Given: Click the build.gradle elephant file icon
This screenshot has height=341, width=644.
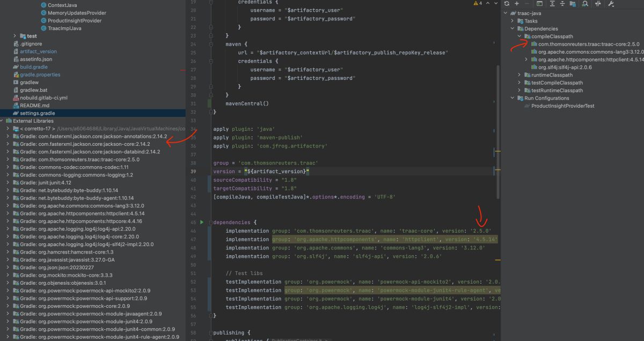Looking at the screenshot, I should (16, 67).
